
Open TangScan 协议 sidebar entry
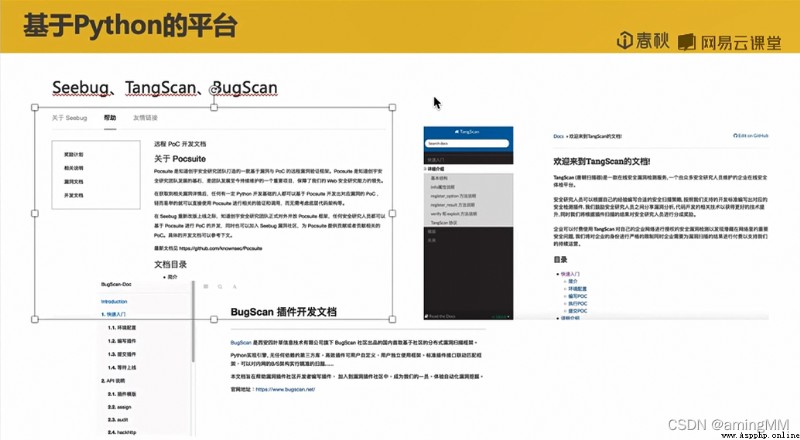(445, 224)
